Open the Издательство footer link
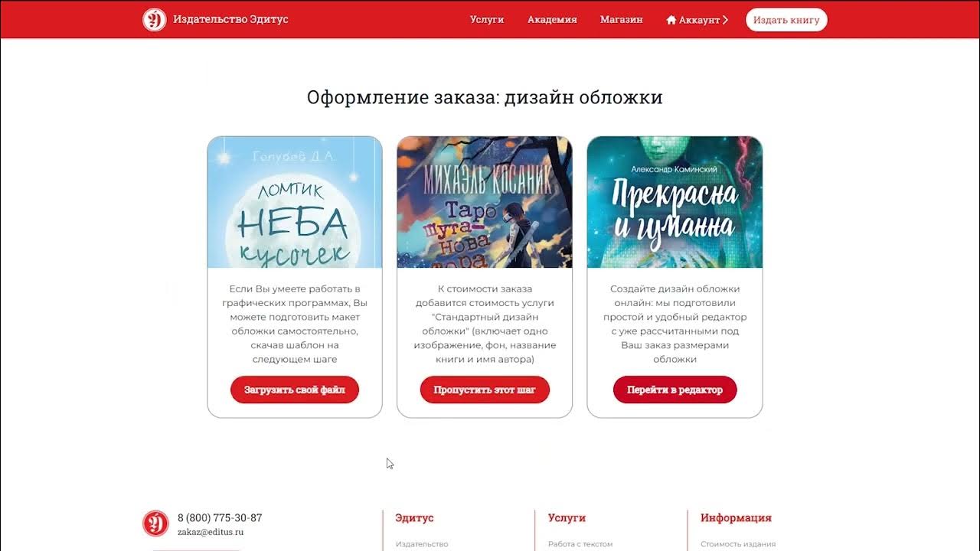Viewport: 980px width, 551px height. click(x=422, y=544)
